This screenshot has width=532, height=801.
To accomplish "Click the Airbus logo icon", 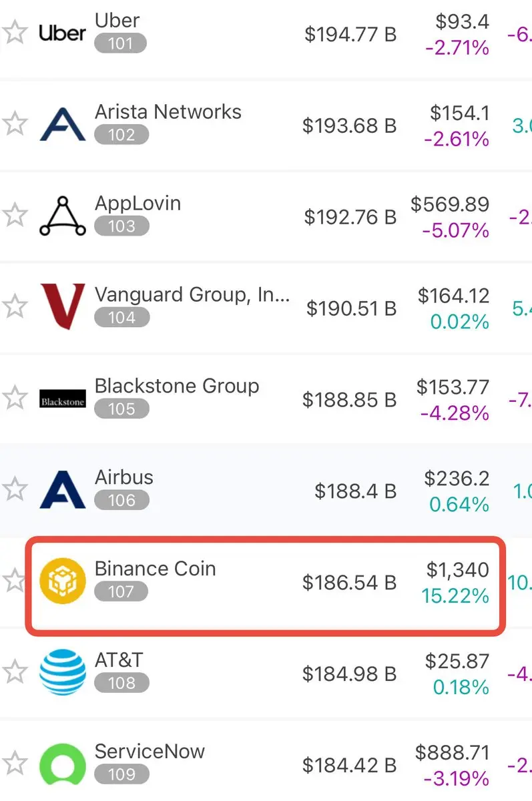I will 63,490.
